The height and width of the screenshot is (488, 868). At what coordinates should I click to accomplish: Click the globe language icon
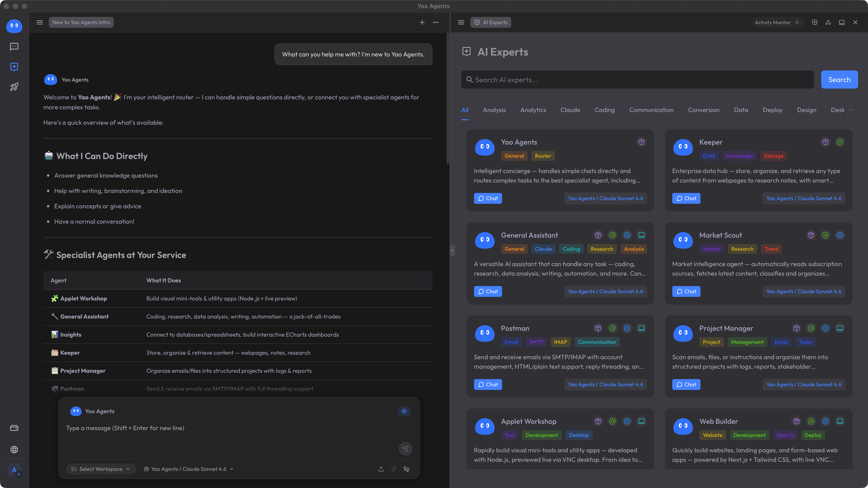pyautogui.click(x=14, y=450)
